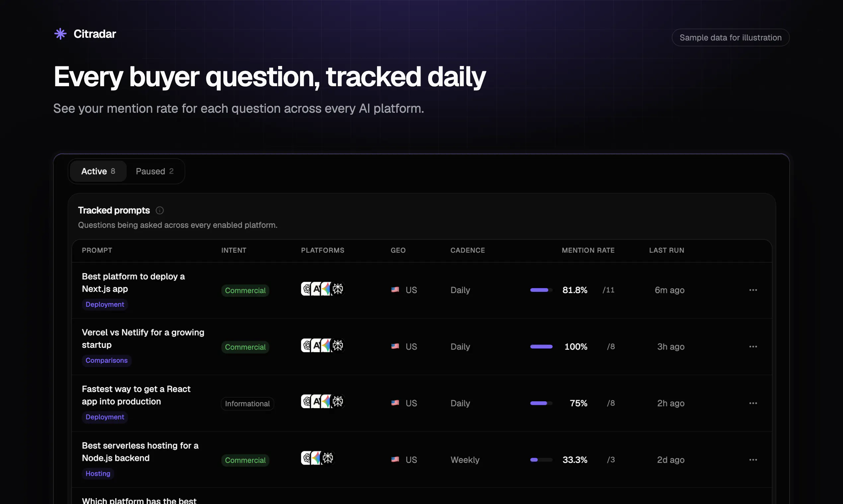843x504 pixels.
Task: Click the Informational intent badge
Action: pyautogui.click(x=248, y=404)
